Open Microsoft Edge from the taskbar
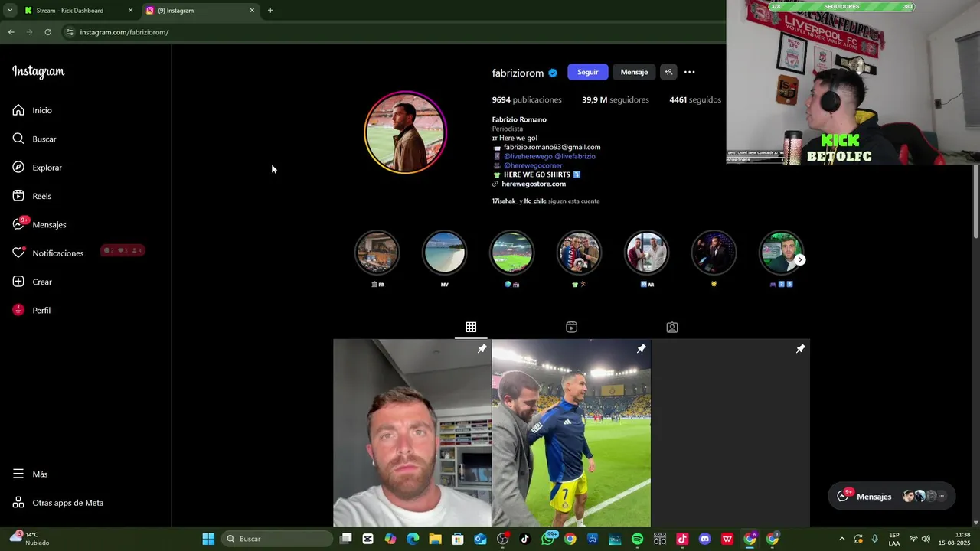This screenshot has height=551, width=980. [x=413, y=539]
